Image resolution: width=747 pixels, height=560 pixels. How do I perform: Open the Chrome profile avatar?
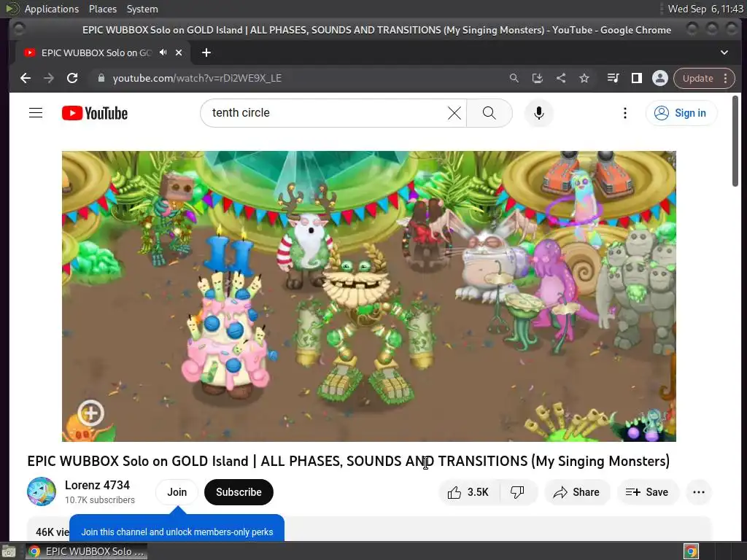click(659, 78)
